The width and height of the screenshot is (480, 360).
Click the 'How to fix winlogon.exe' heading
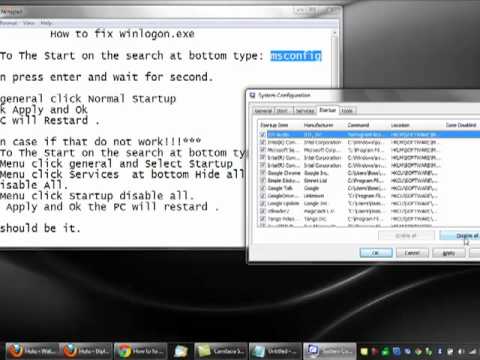pyautogui.click(x=122, y=34)
